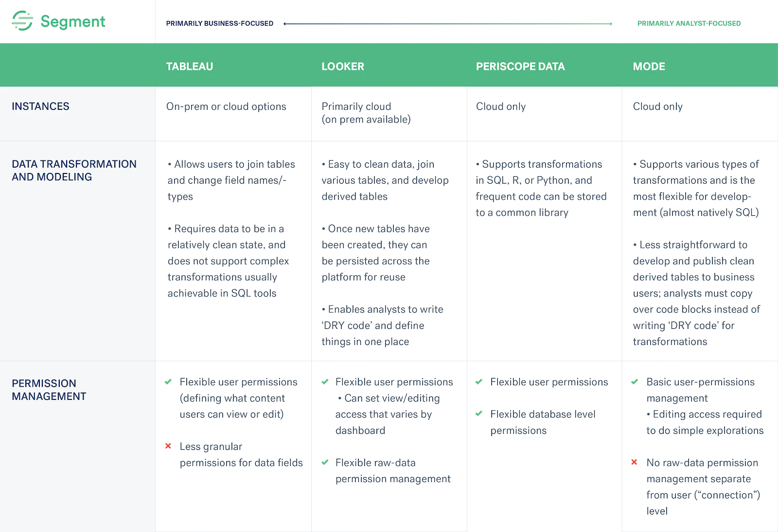778x532 pixels.
Task: Expand the Permission Management section
Action: pyautogui.click(x=44, y=389)
